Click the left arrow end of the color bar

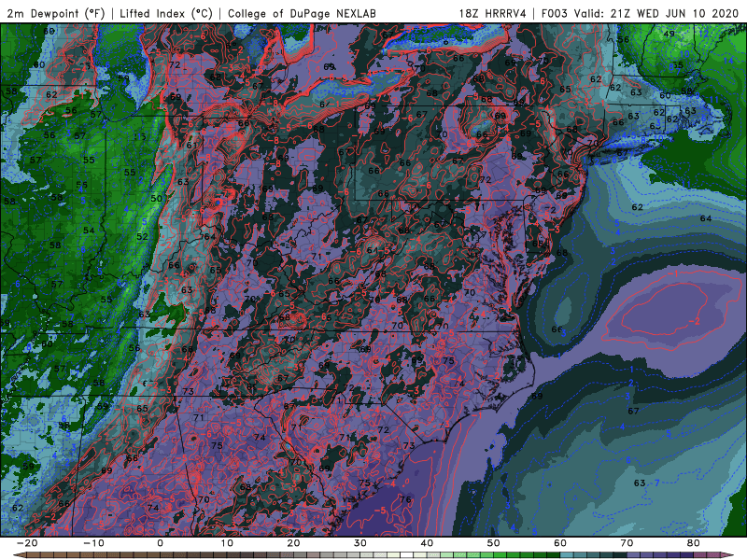[x=18, y=555]
